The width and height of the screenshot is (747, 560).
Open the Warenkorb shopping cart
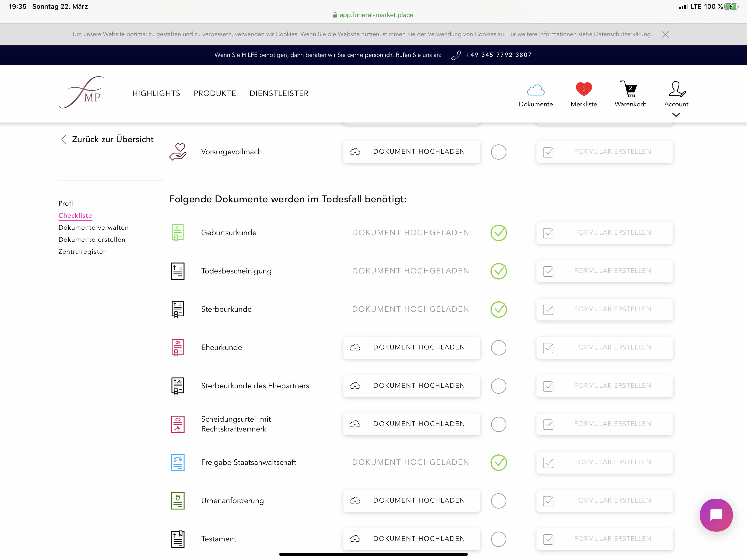(x=629, y=89)
